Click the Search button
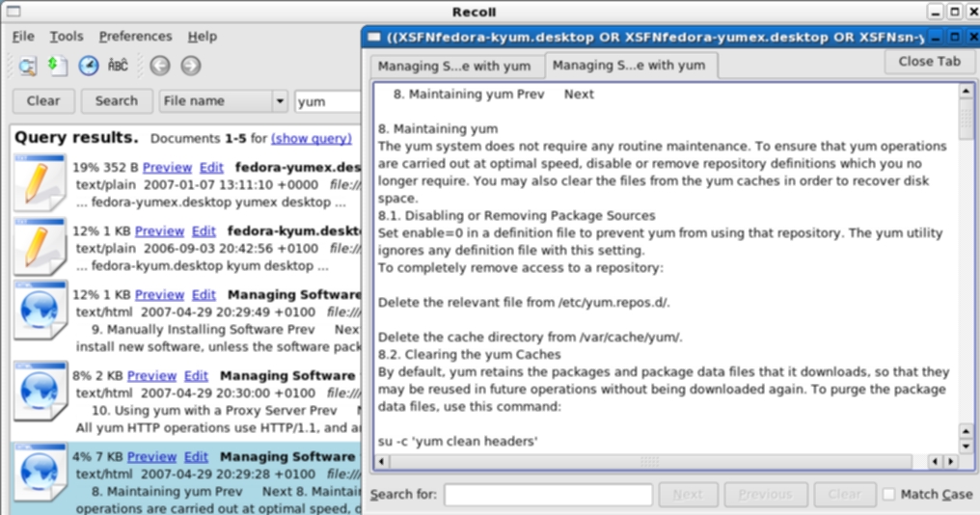 (x=117, y=100)
